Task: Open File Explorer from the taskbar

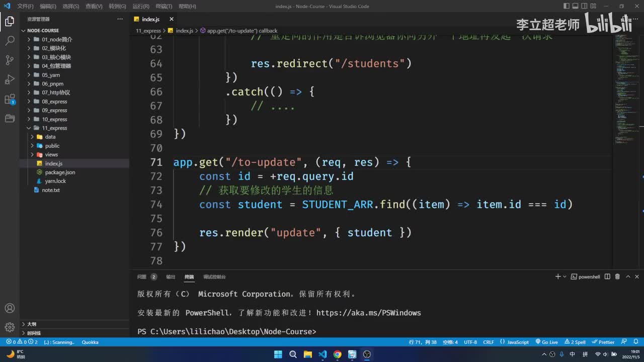Action: [308, 354]
